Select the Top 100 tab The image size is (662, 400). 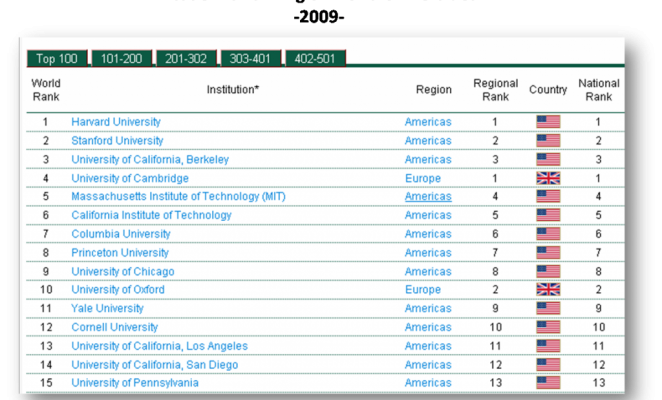[x=57, y=59]
